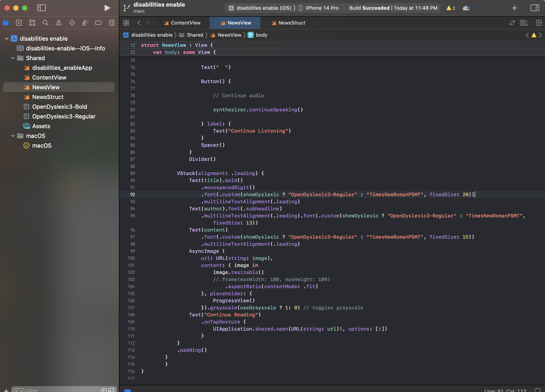Viewport: 545px width, 392px height.
Task: Click the related items grid icon
Action: 126,23
